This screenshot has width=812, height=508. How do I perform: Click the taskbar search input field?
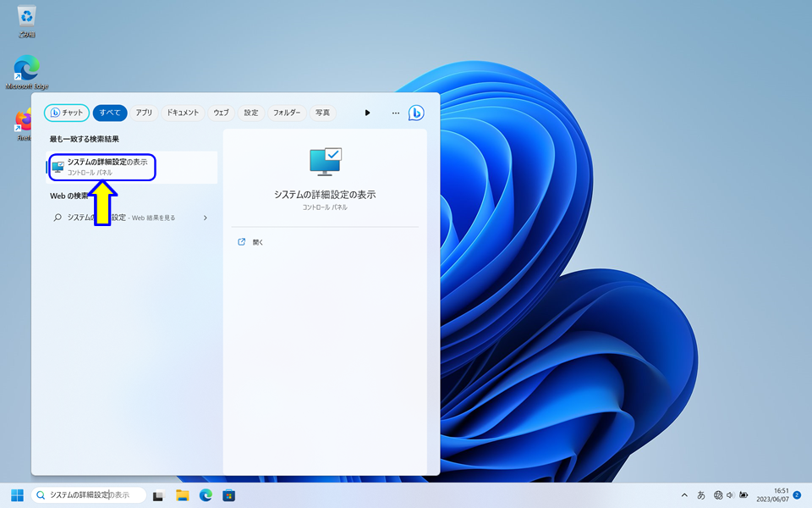[x=89, y=495]
